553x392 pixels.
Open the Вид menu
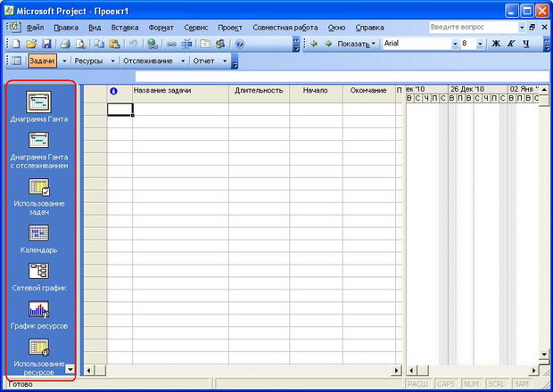click(x=95, y=28)
